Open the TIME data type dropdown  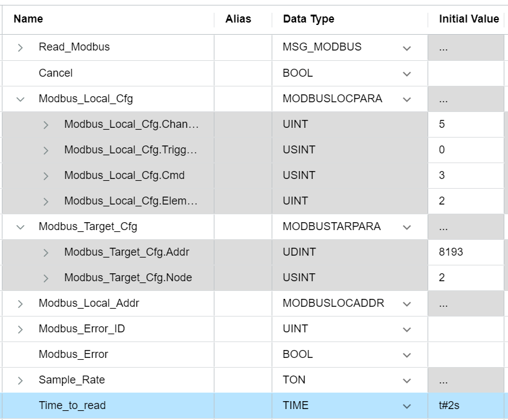pyautogui.click(x=407, y=406)
